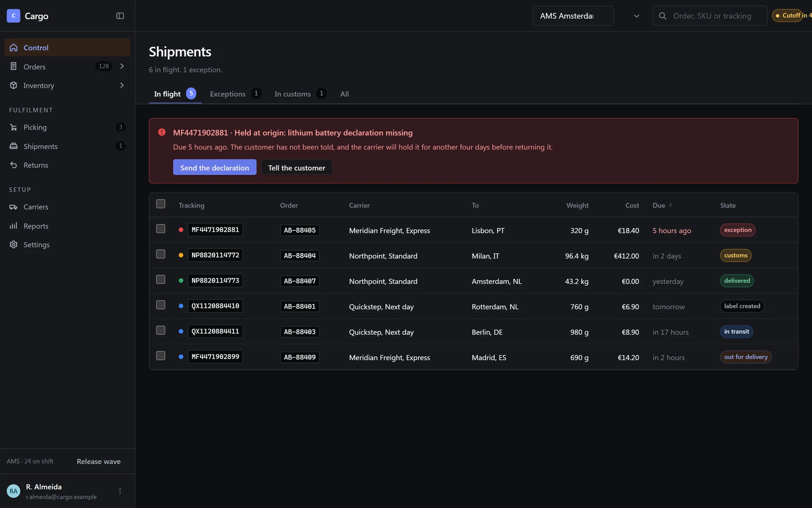812x508 pixels.
Task: Expand the Orders submenu chevron
Action: click(x=122, y=66)
